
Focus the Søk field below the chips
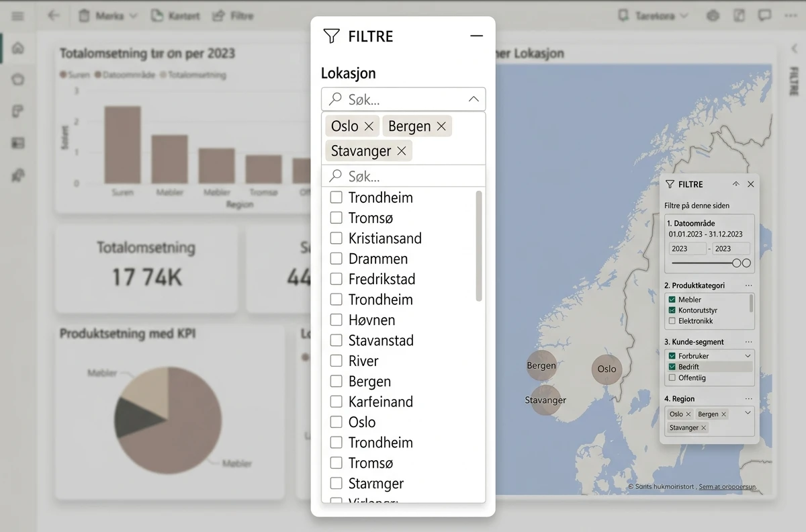(x=403, y=176)
